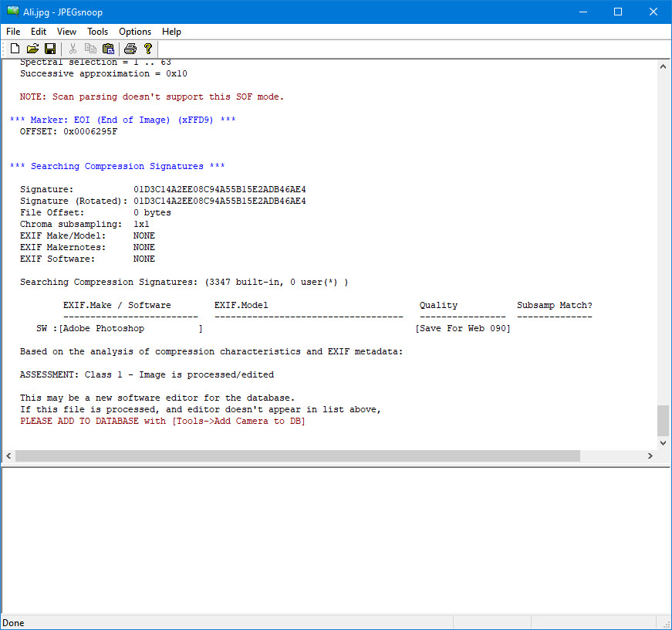Save the analysis using the Save disk icon
This screenshot has height=630, width=672.
click(x=50, y=47)
